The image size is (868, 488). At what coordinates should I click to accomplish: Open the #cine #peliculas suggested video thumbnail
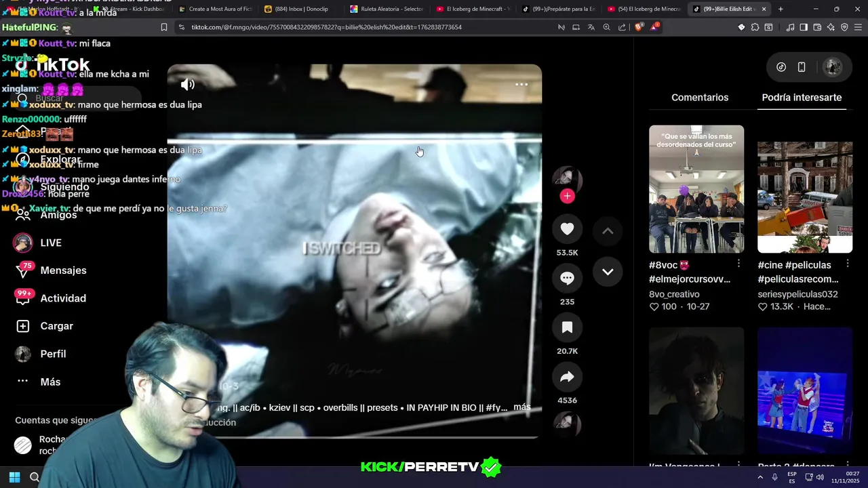[805, 189]
